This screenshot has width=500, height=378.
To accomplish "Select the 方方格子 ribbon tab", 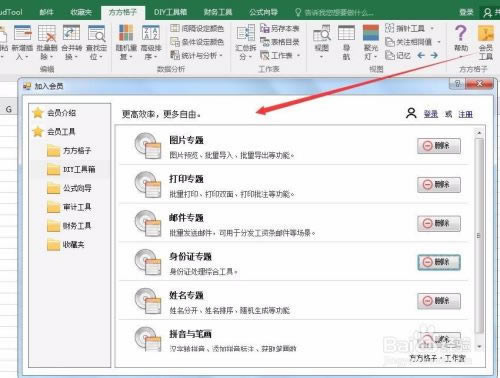I will [123, 12].
